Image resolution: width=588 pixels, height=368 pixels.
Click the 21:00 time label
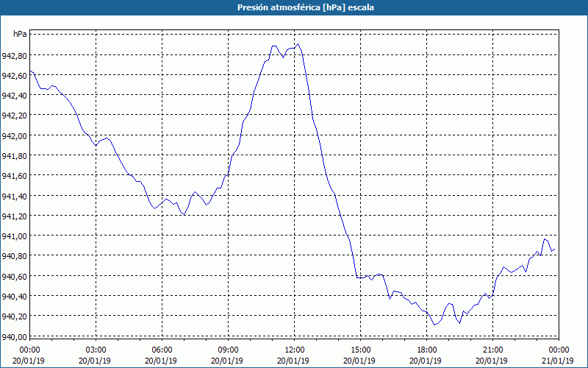(x=492, y=350)
